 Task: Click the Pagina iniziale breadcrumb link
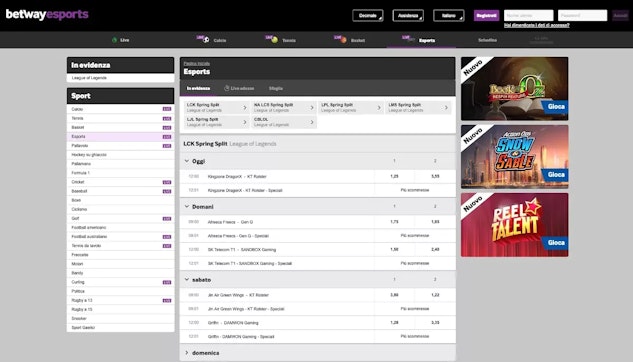coord(197,63)
